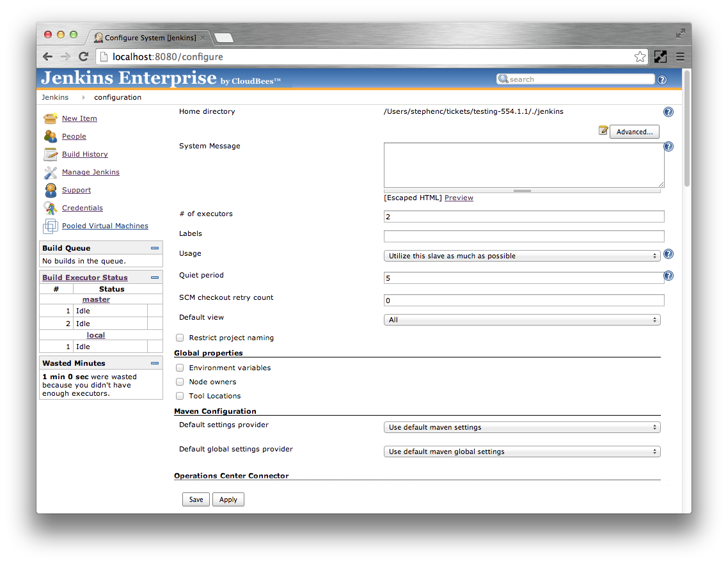Open the Pooled Virtual Machines icon
Screen dimensions: 728x564
point(50,226)
